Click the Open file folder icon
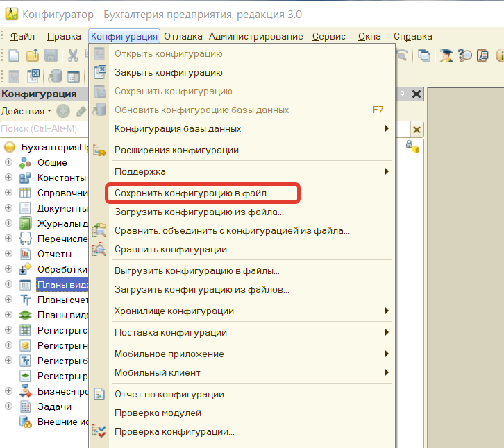Viewport: 504px width, 448px height. 32,55
